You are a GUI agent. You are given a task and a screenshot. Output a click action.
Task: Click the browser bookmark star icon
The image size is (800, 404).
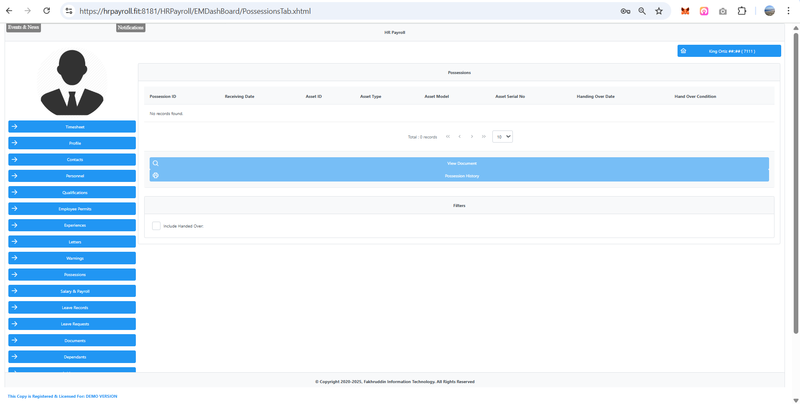[658, 11]
